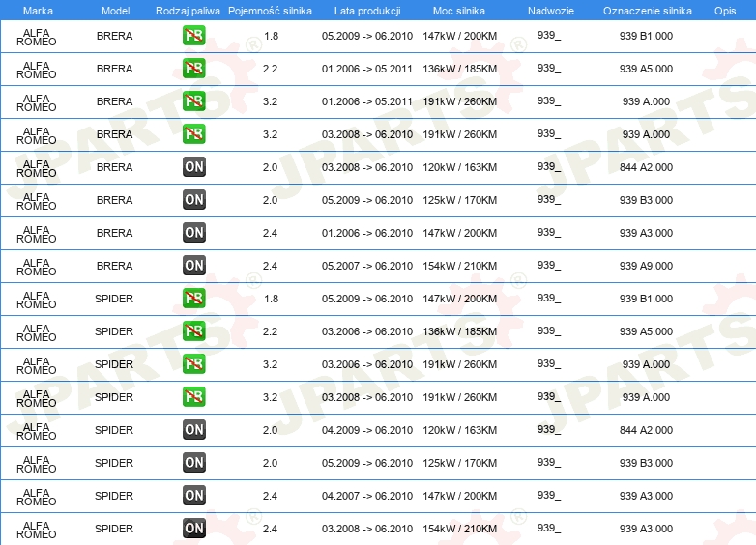This screenshot has height=545, width=756.
Task: Click the petrol icon for Spider 1.8
Action: tap(193, 299)
